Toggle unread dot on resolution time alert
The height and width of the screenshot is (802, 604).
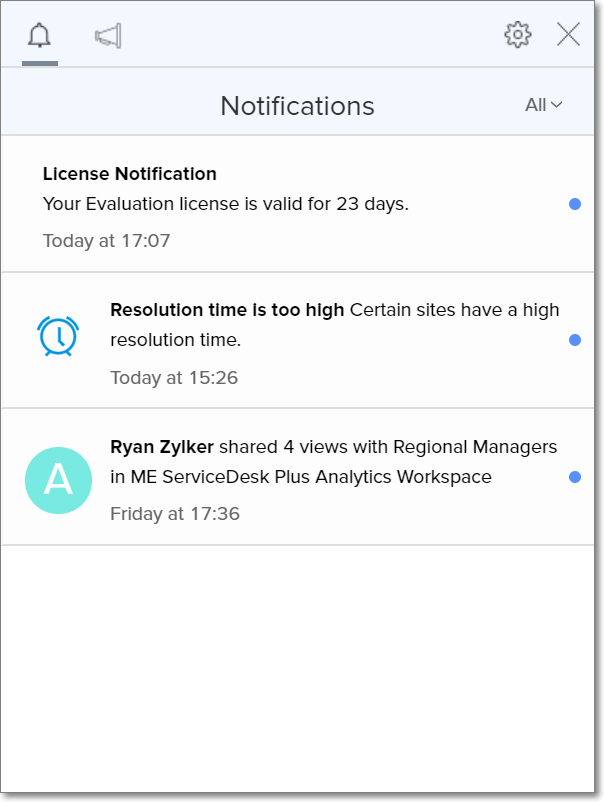tap(575, 340)
